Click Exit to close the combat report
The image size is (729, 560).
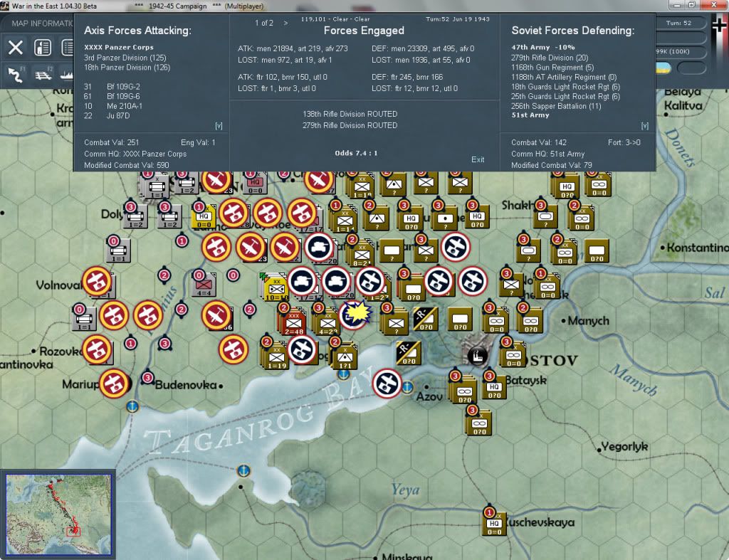[478, 159]
